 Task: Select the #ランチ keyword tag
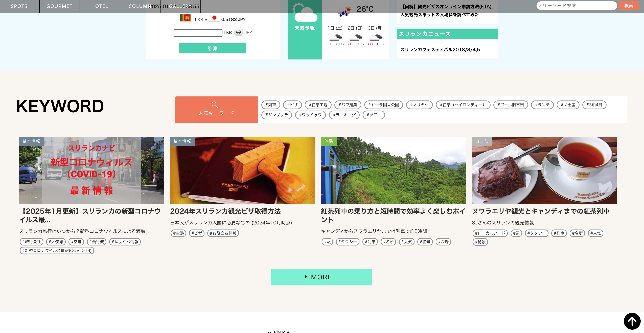542,105
